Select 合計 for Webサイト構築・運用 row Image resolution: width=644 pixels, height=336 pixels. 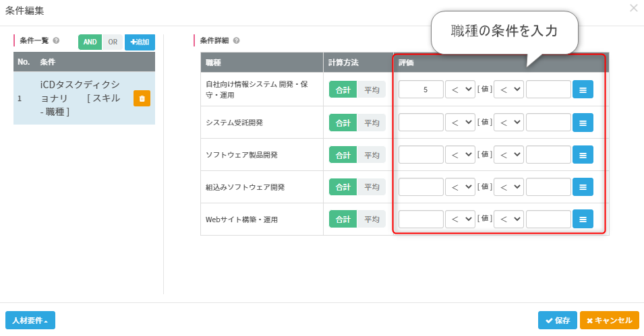click(343, 220)
